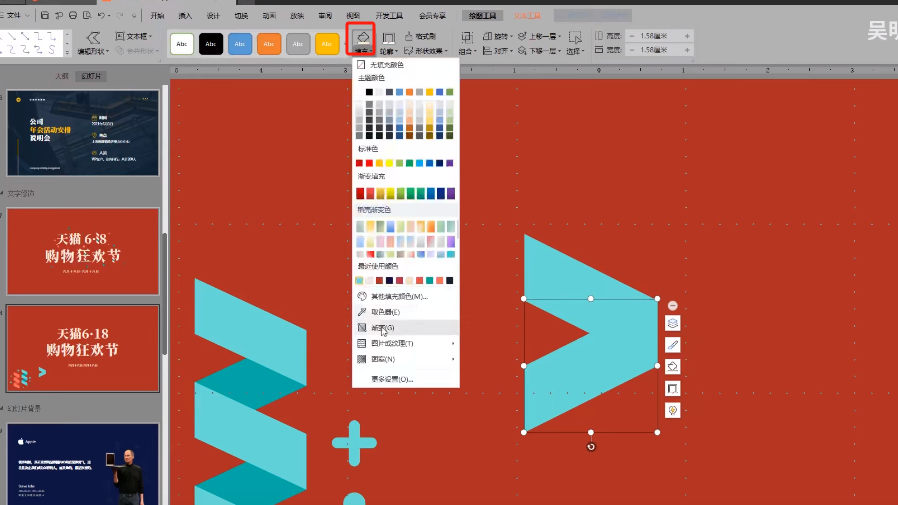Screen dimensions: 898x505
Task: Open the Insert (插入) ribbon tab
Action: pyautogui.click(x=185, y=16)
